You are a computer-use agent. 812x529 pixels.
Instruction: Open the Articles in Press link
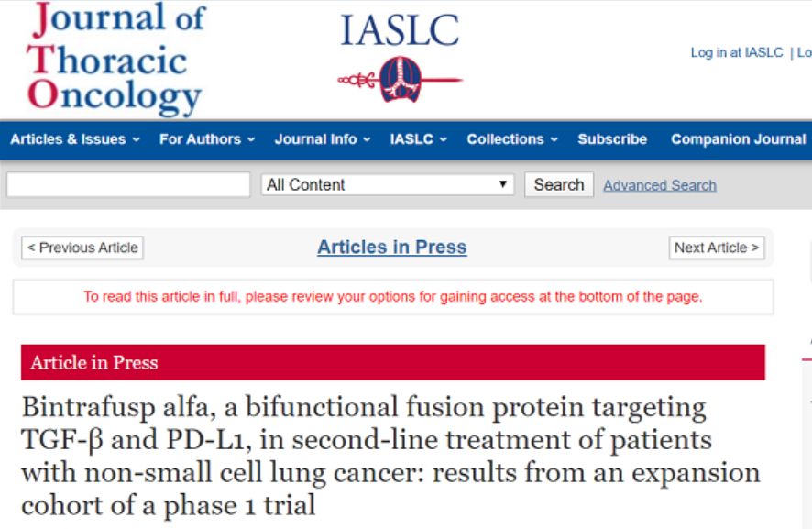pyautogui.click(x=391, y=248)
